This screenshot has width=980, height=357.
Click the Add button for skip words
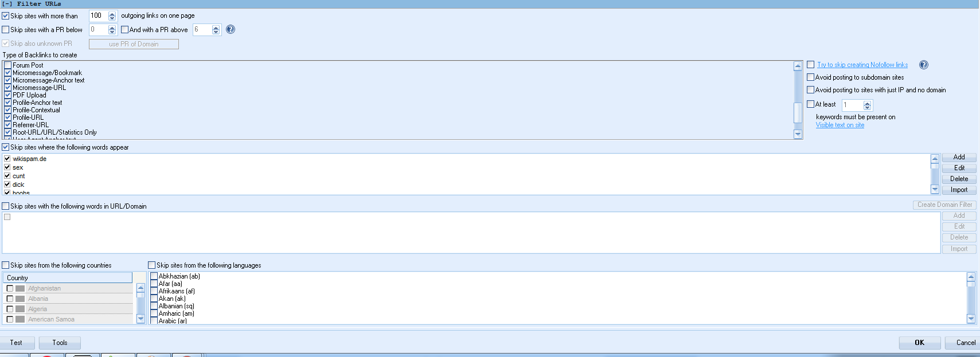pos(959,157)
